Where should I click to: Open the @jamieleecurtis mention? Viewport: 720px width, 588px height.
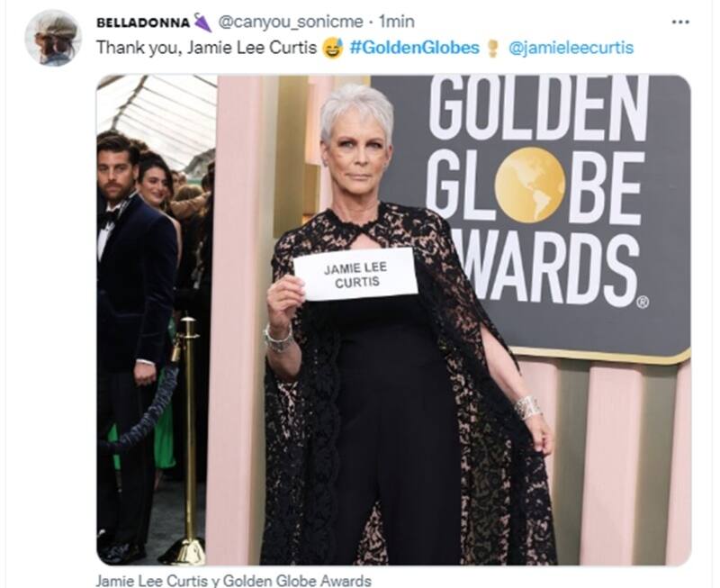pos(571,48)
